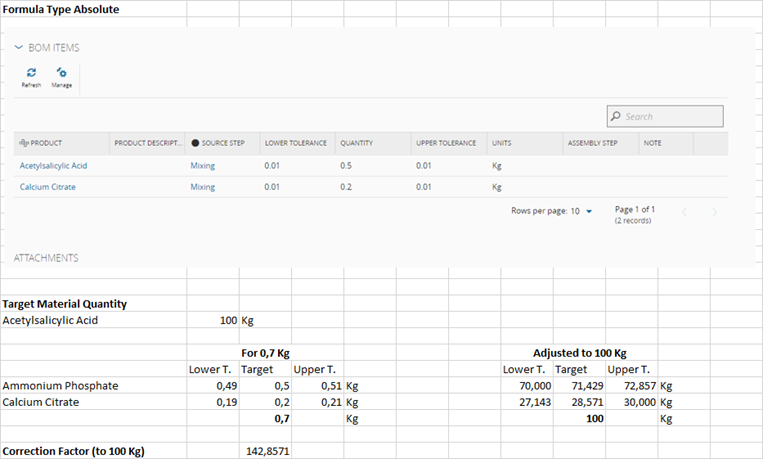Select the 0,49 lower tolerance cell
The height and width of the screenshot is (459, 763).
[213, 386]
